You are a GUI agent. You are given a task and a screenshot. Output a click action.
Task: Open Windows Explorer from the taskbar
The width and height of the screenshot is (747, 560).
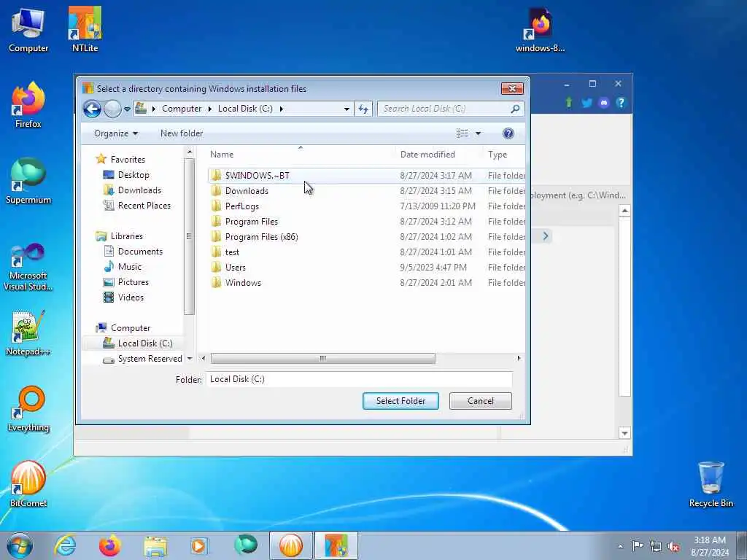click(155, 545)
